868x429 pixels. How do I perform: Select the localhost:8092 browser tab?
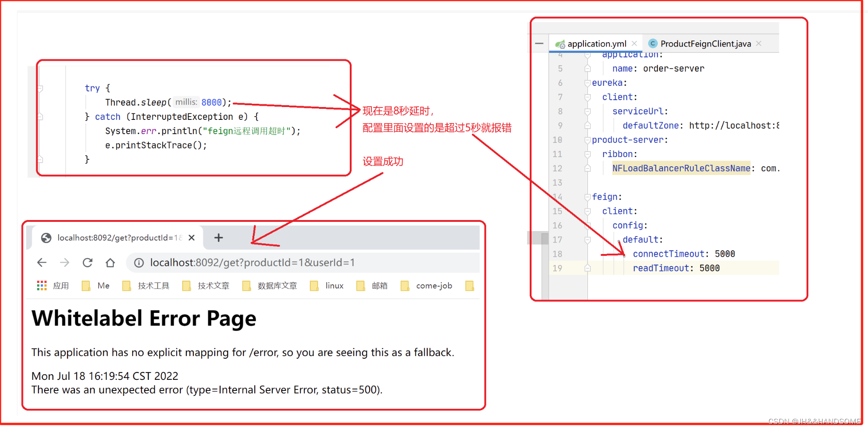tap(117, 237)
